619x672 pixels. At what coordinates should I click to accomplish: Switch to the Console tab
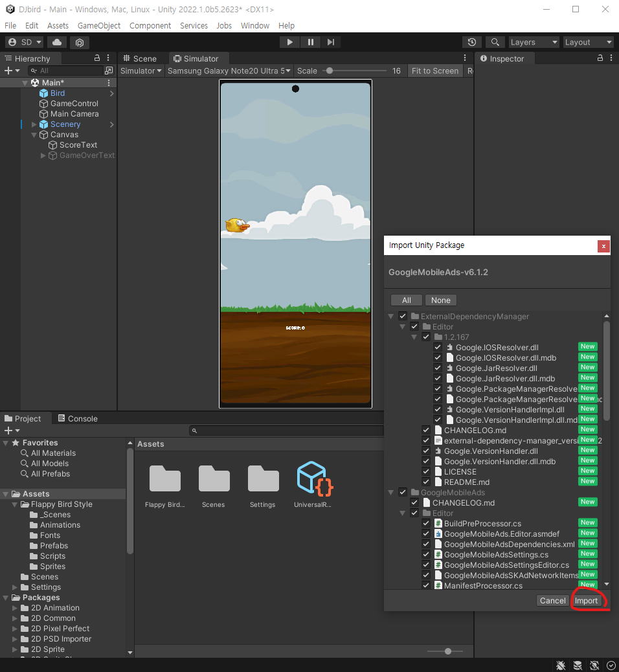78,418
